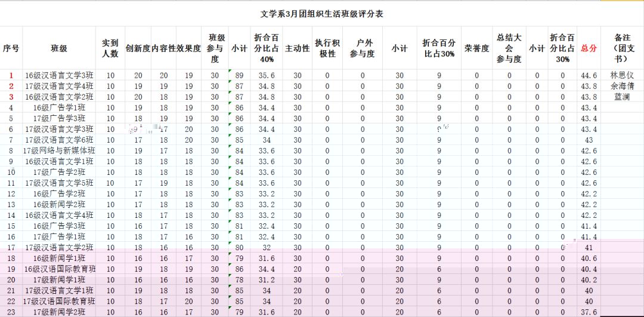
Task: Click the 17级网络与新媒体班 class cell
Action: tap(59, 151)
